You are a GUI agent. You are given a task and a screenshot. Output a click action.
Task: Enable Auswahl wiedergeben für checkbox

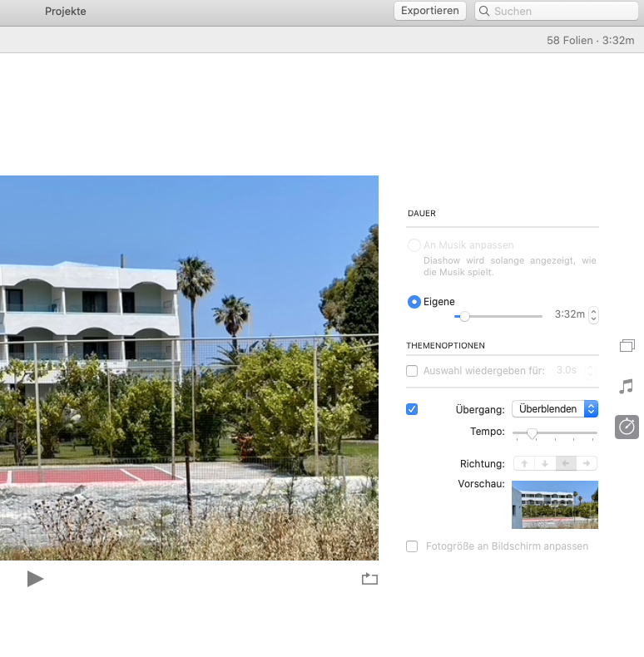point(412,371)
